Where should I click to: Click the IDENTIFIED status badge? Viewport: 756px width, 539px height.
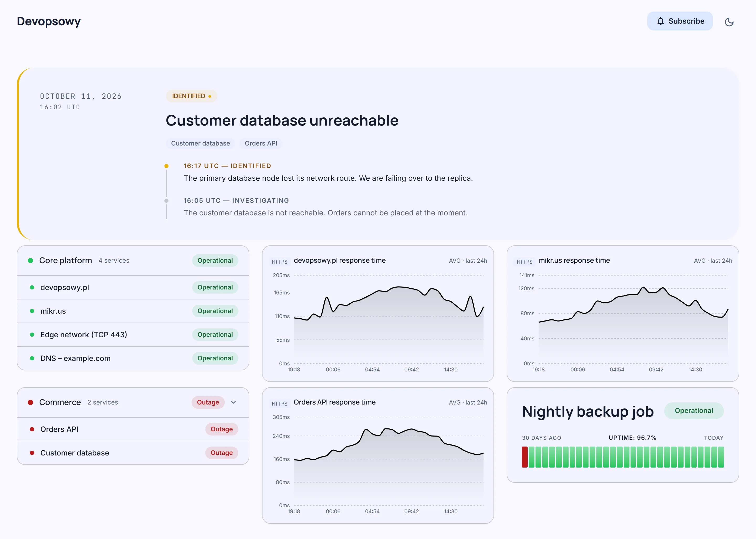click(191, 96)
